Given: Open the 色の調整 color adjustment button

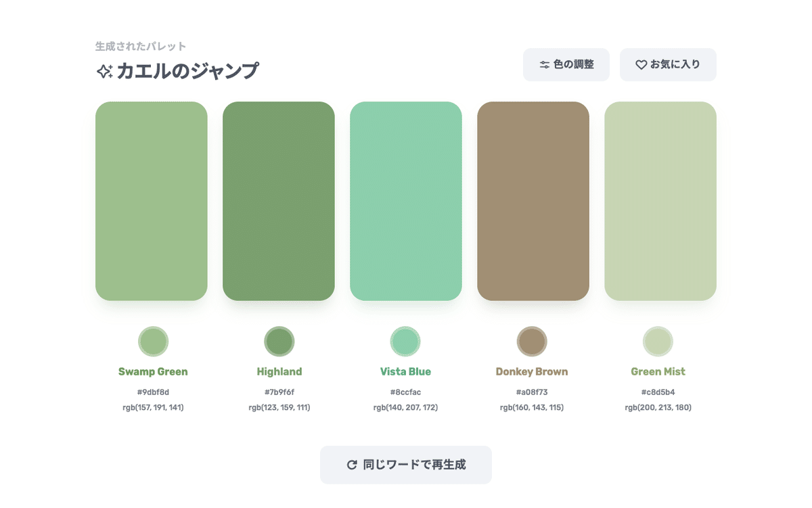Looking at the screenshot, I should tap(566, 65).
